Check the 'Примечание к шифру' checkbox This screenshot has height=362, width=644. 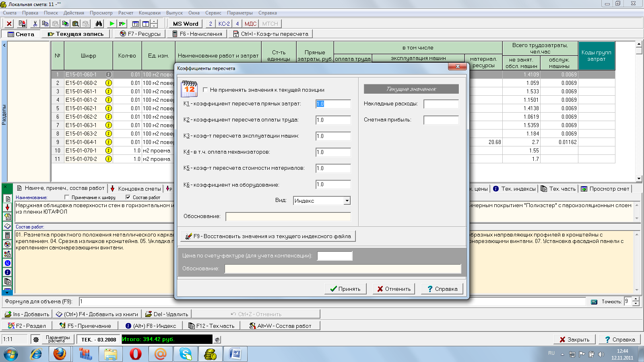(x=67, y=197)
